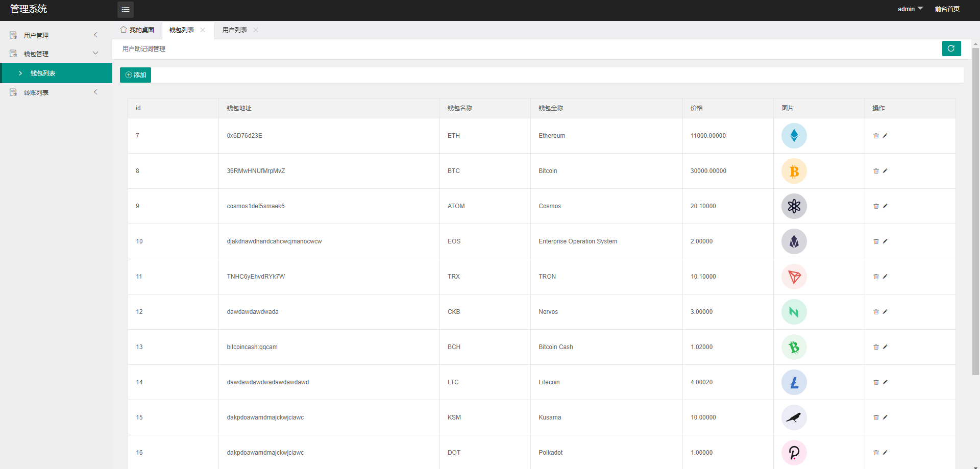Delete the Cosmos ATOM wallet entry
The width and height of the screenshot is (980, 469).
pyautogui.click(x=876, y=206)
